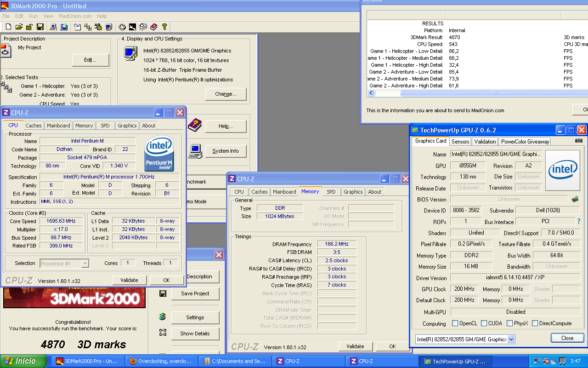
Task: Click the purple book toolbar icon
Action: point(153,27)
